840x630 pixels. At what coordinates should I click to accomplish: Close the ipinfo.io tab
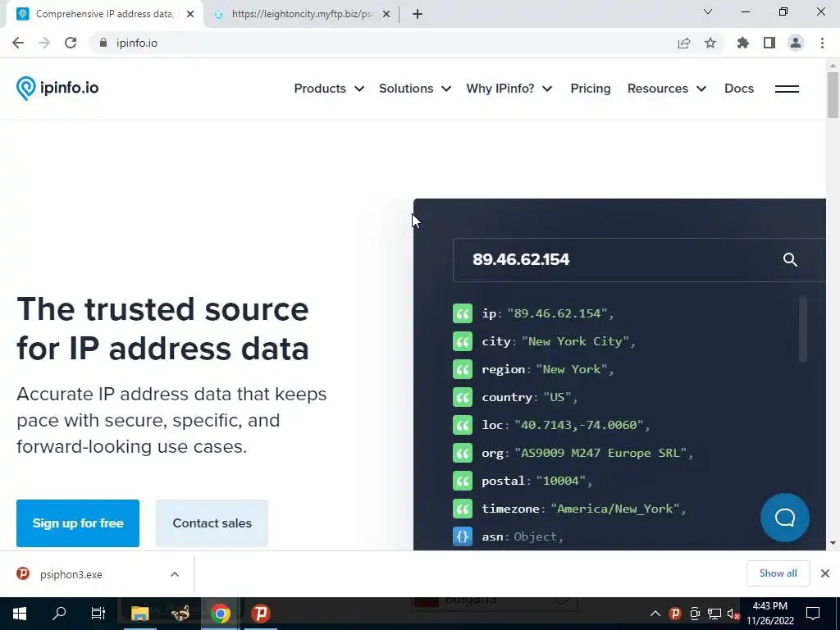point(190,14)
